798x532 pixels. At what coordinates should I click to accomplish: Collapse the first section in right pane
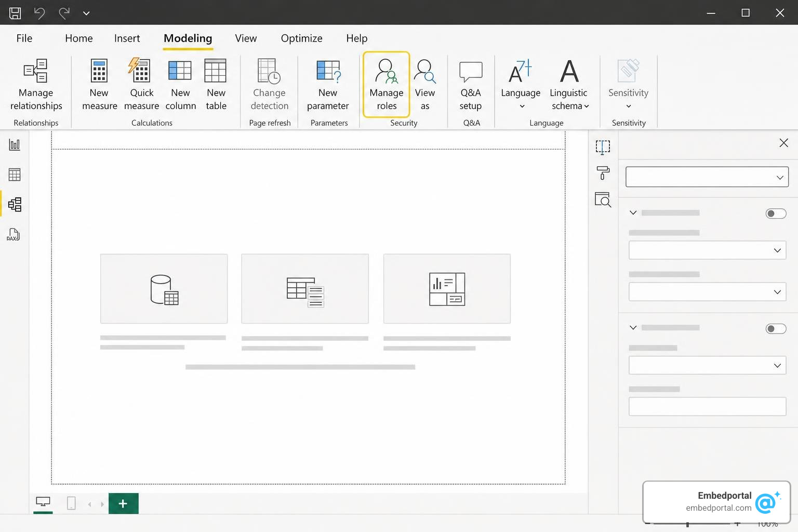(x=633, y=212)
